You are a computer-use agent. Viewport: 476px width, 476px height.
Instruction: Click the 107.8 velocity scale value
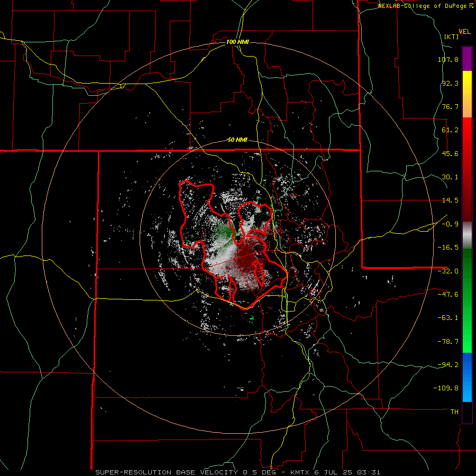448,59
